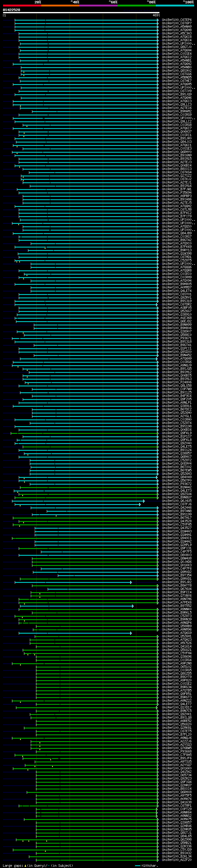Screen dimensions: 197x868
Task: Click the green ~80% legend color bar
Action: 137,6
